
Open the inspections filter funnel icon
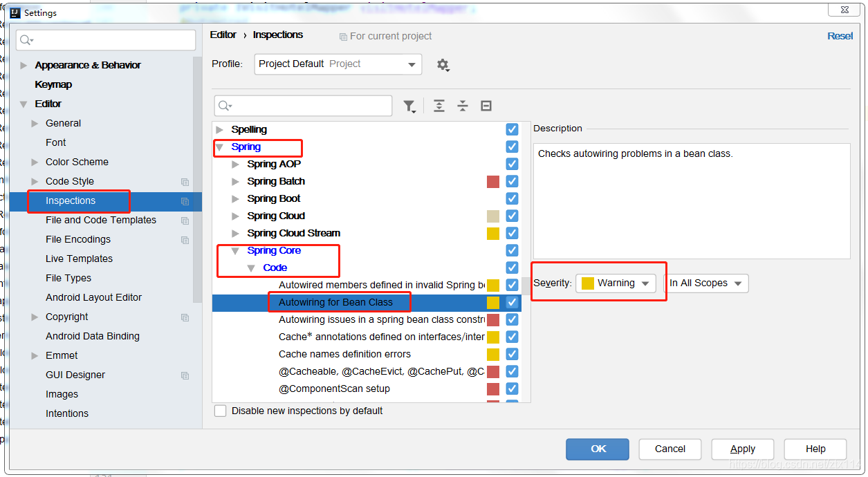coord(409,106)
